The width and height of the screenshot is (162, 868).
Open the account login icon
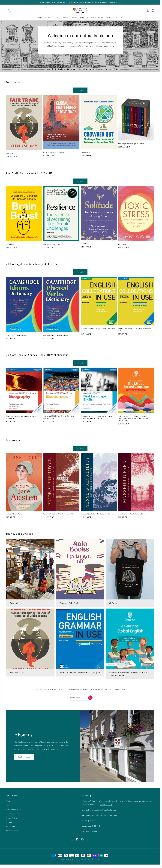147,10
